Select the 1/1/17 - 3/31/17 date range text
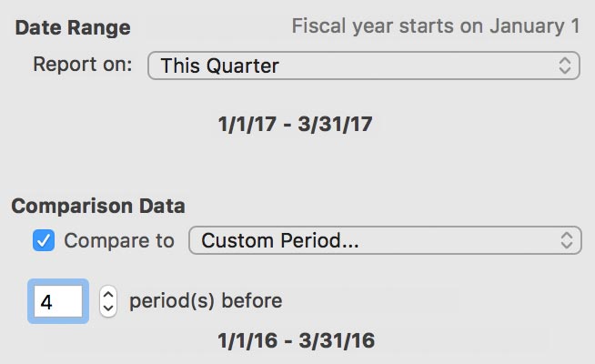The height and width of the screenshot is (364, 595). click(x=296, y=124)
